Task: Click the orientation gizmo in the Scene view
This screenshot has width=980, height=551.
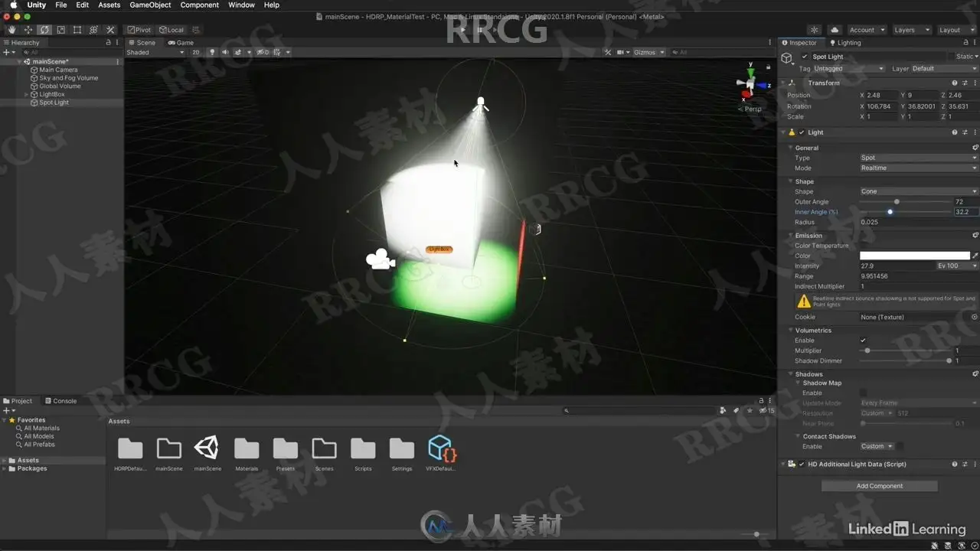Action: [x=749, y=84]
